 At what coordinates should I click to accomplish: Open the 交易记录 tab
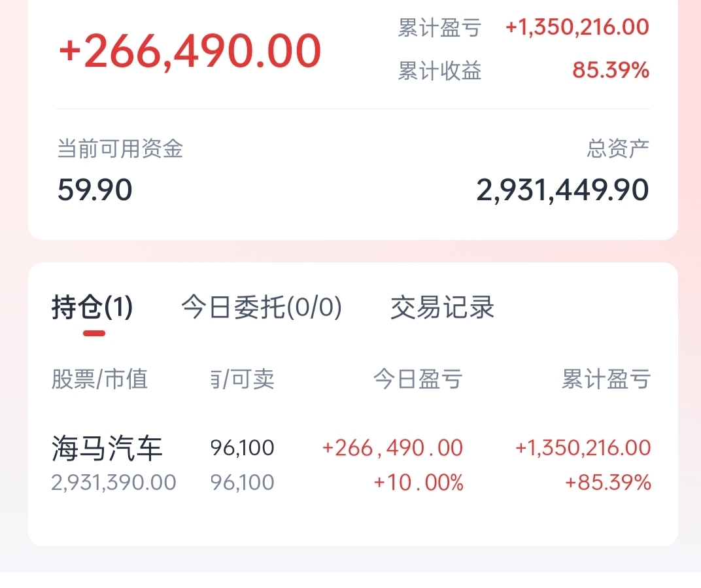442,307
